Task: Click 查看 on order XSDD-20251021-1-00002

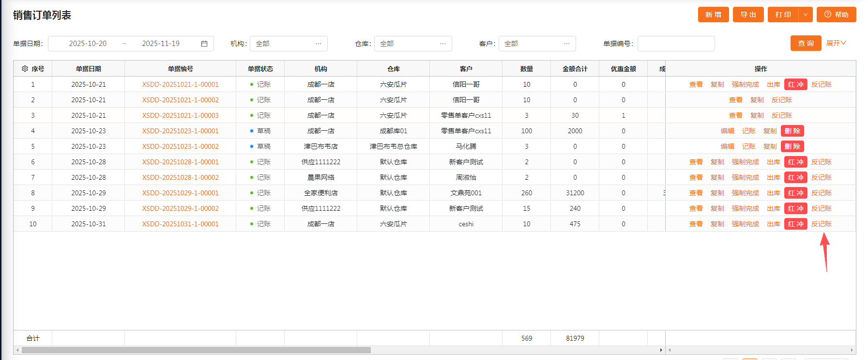Action: [x=736, y=100]
